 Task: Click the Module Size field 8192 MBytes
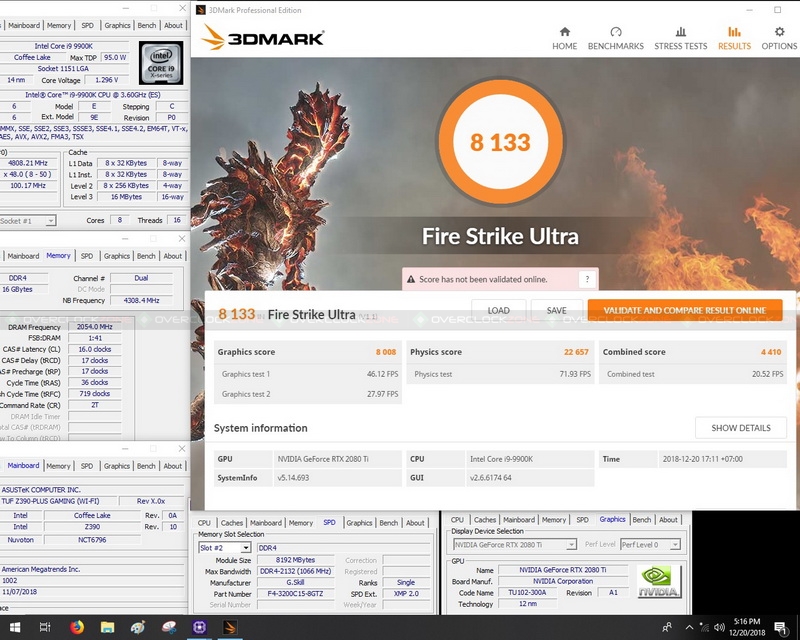point(295,560)
